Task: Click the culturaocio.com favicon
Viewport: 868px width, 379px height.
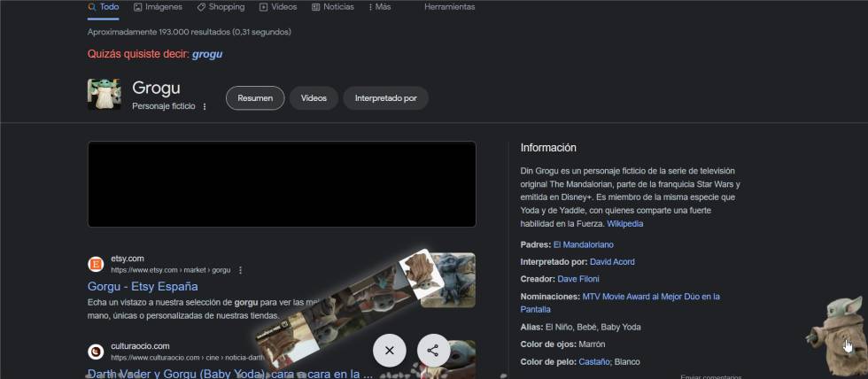Action: tap(96, 352)
